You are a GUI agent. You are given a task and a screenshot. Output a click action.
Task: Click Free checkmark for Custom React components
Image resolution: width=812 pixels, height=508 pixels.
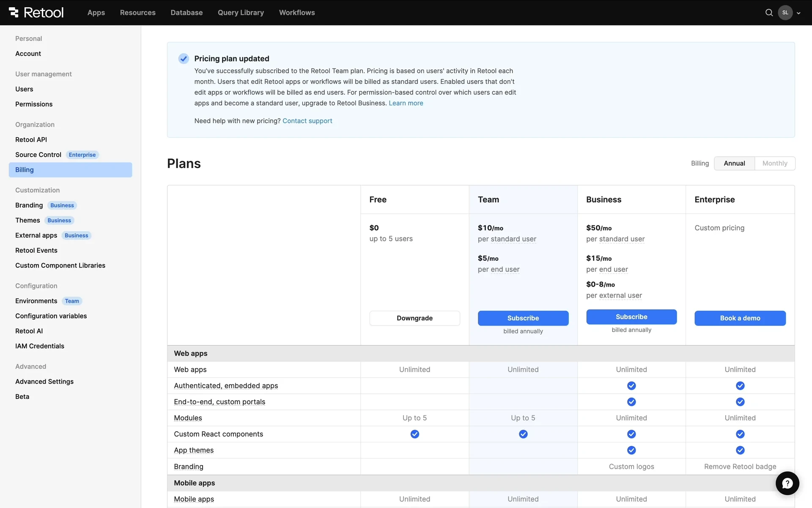(415, 434)
